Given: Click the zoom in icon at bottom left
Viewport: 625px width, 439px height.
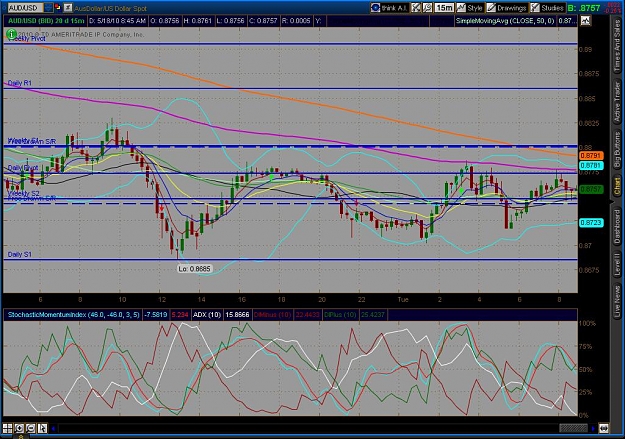Looking at the screenshot, I should pos(19,428).
